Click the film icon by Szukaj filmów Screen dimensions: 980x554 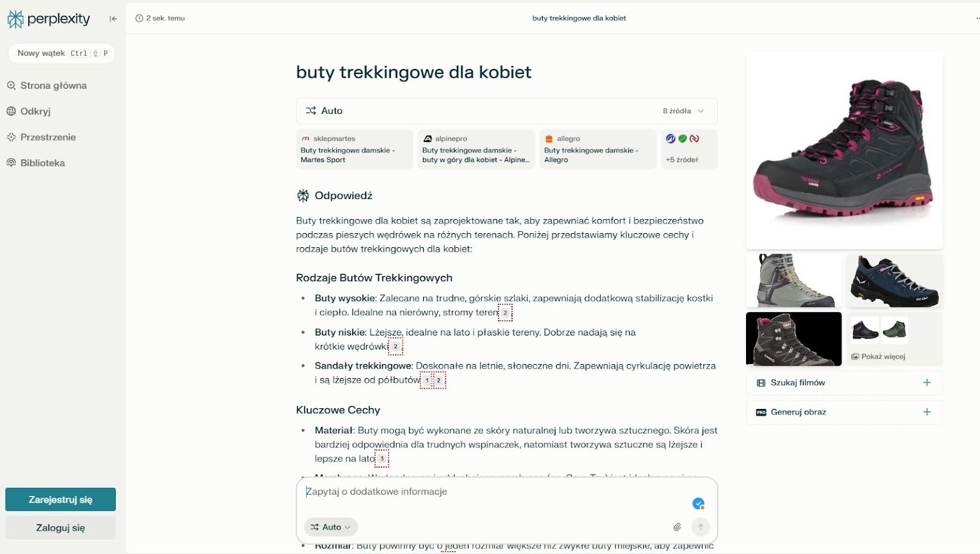(x=761, y=383)
